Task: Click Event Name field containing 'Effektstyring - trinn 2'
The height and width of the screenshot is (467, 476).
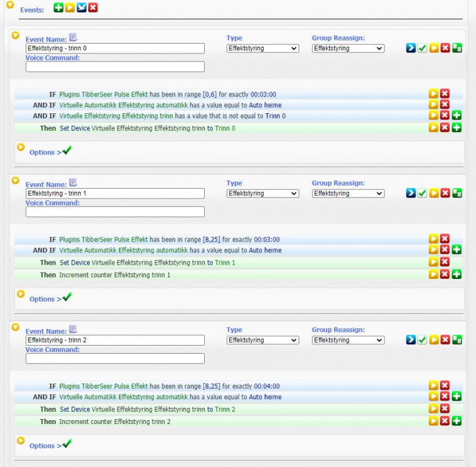Action: coord(115,341)
